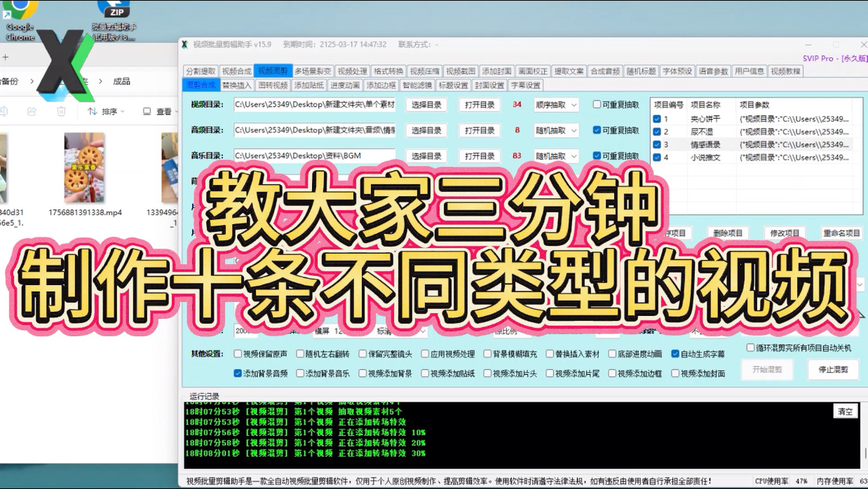Viewport: 868px width, 489px height.
Task: Switch to the 视频合成 tab
Action: [x=236, y=71]
